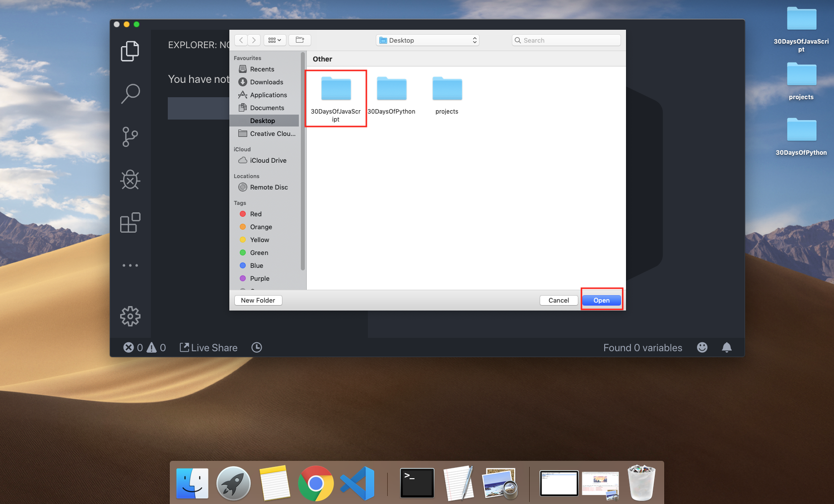Image resolution: width=834 pixels, height=504 pixels.
Task: Launch Google Chrome from the dock
Action: coord(316,482)
